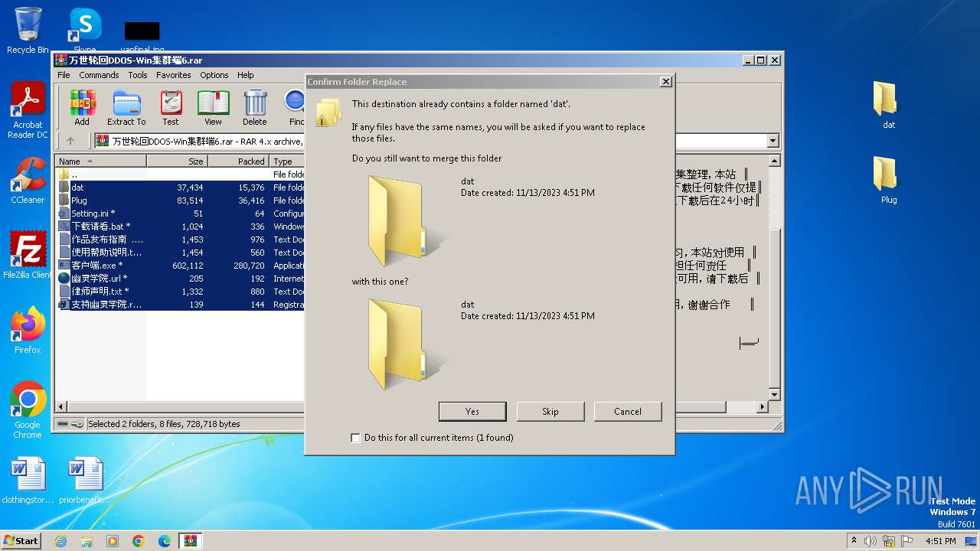
Task: Select the 使用帮助说明 text file row
Action: pos(181,253)
